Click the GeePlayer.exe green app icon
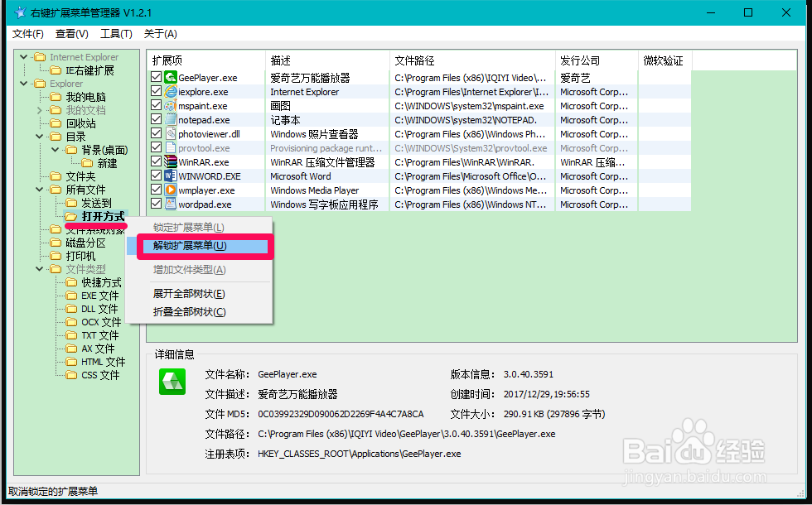The width and height of the screenshot is (812, 505). coord(171,78)
